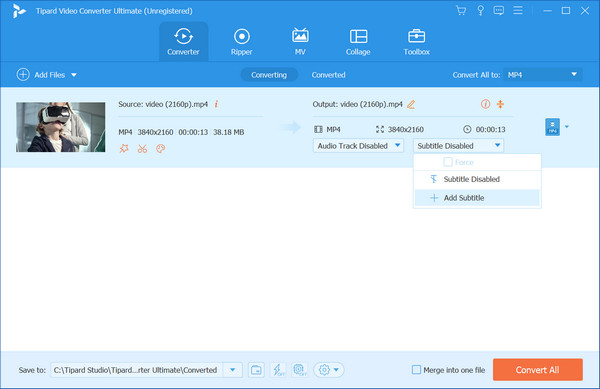Open the Cut scissors tool
Image resolution: width=600 pixels, height=389 pixels.
click(x=142, y=148)
